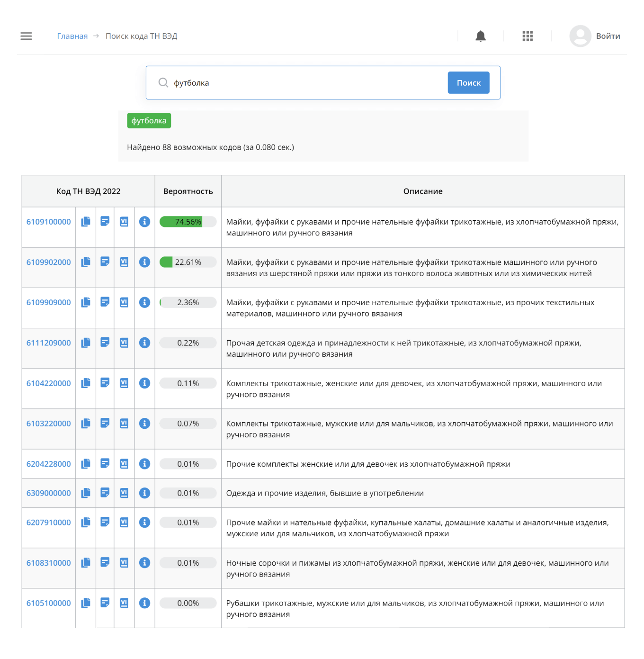Screen dimensions: 644x659
Task: Open VI book icon for 6104220000
Action: 124,383
